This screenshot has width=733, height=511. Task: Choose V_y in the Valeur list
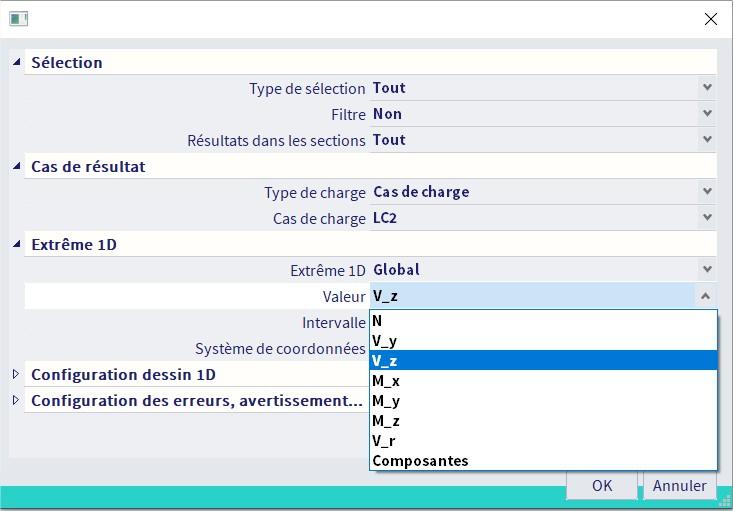pyautogui.click(x=543, y=341)
